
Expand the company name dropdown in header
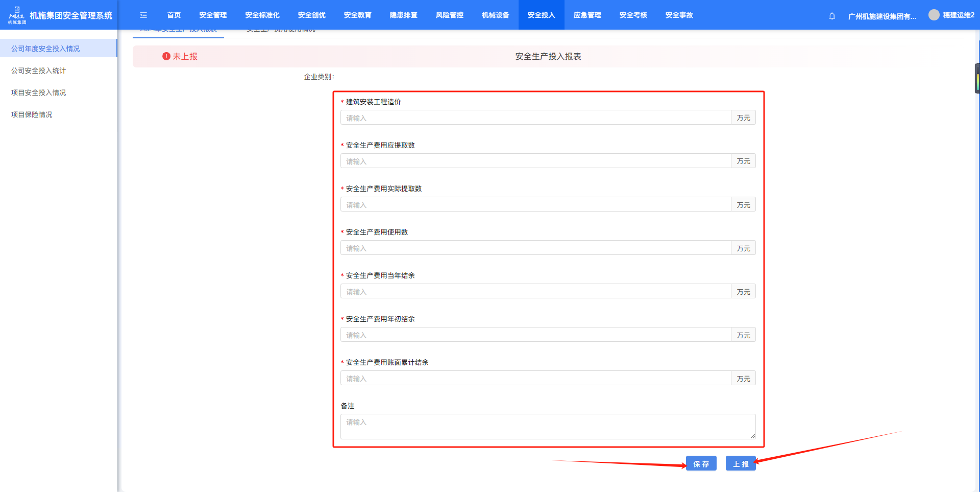point(881,16)
